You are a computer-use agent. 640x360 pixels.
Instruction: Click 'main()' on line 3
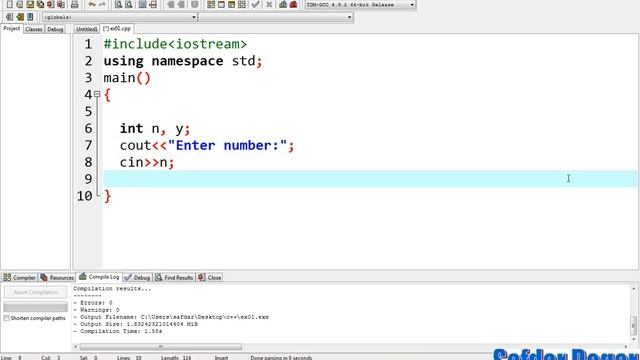pos(127,78)
